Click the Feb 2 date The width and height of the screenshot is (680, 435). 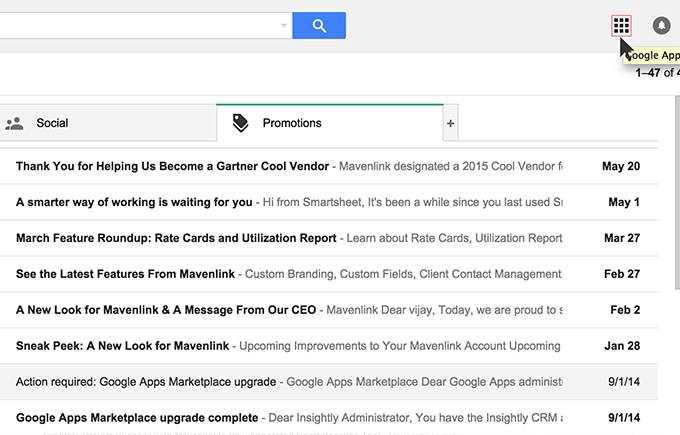click(625, 310)
